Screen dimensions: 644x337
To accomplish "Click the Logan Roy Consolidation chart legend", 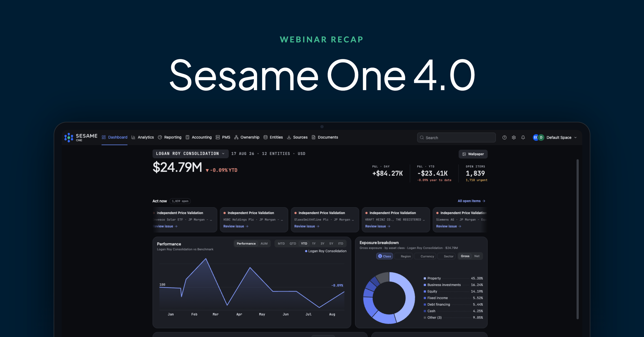I will (326, 251).
